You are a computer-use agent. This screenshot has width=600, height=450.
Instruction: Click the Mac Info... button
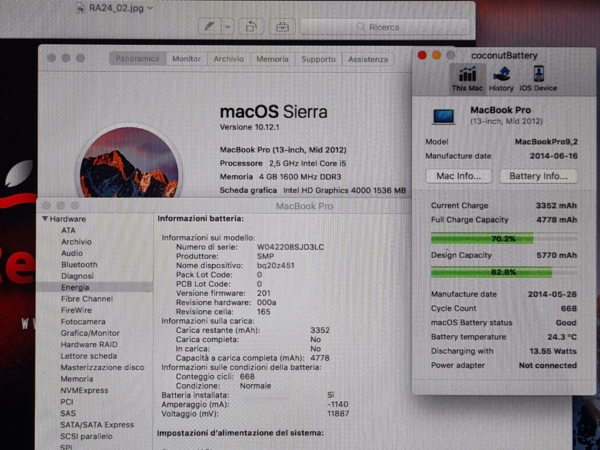coord(458,176)
